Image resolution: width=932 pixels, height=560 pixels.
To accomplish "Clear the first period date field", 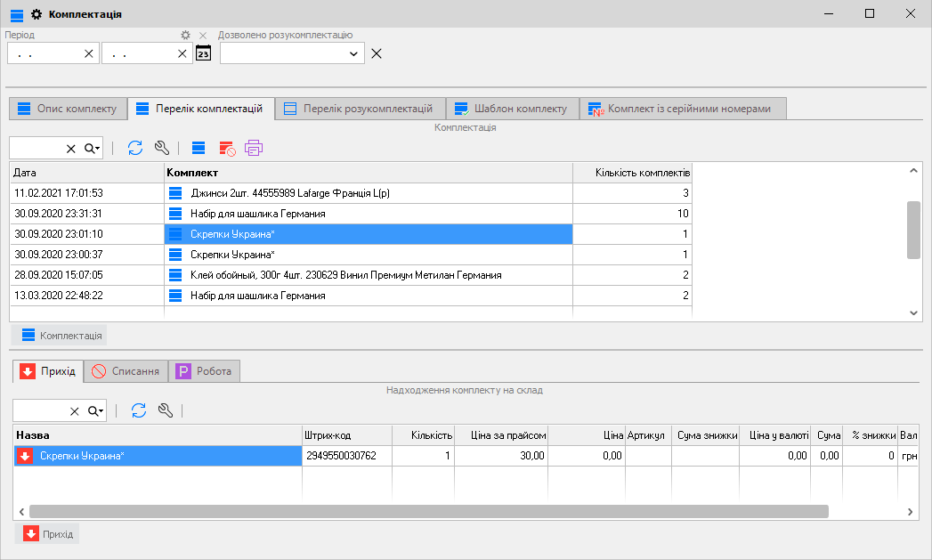I will [88, 53].
